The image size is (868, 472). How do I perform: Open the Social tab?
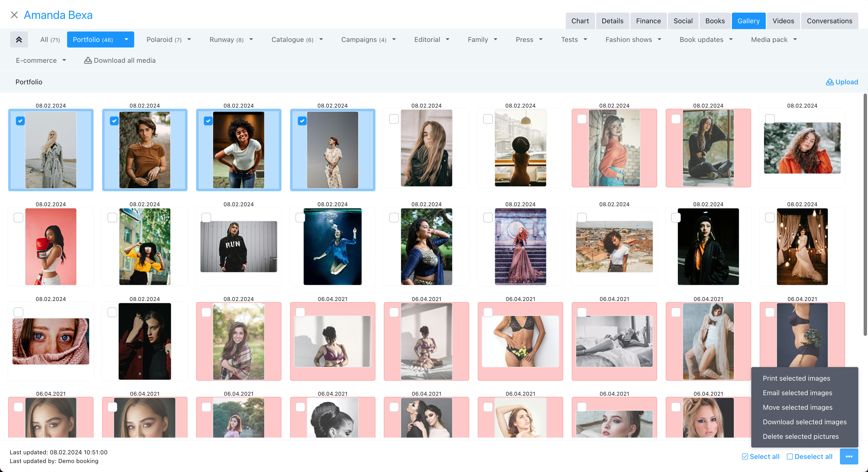pyautogui.click(x=683, y=21)
